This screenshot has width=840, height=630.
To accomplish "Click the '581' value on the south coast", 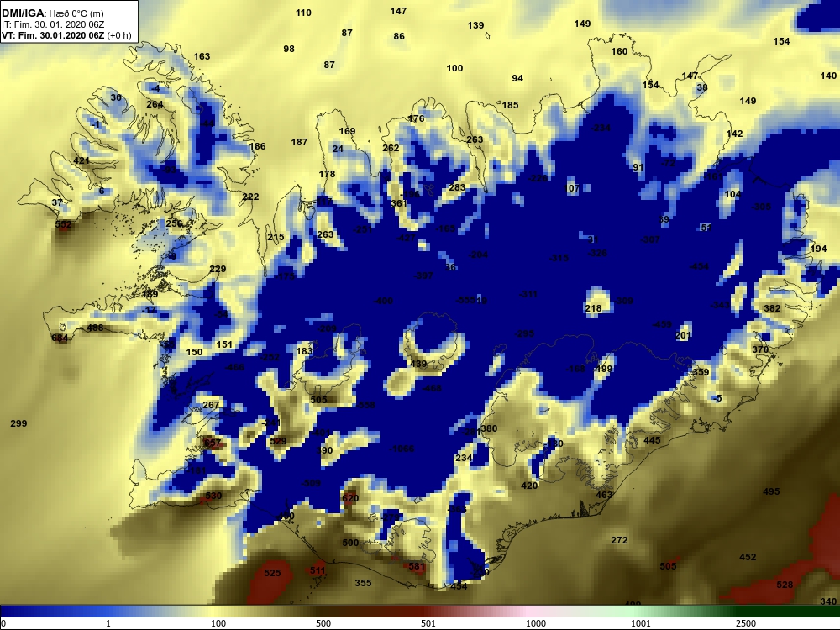I will [417, 566].
